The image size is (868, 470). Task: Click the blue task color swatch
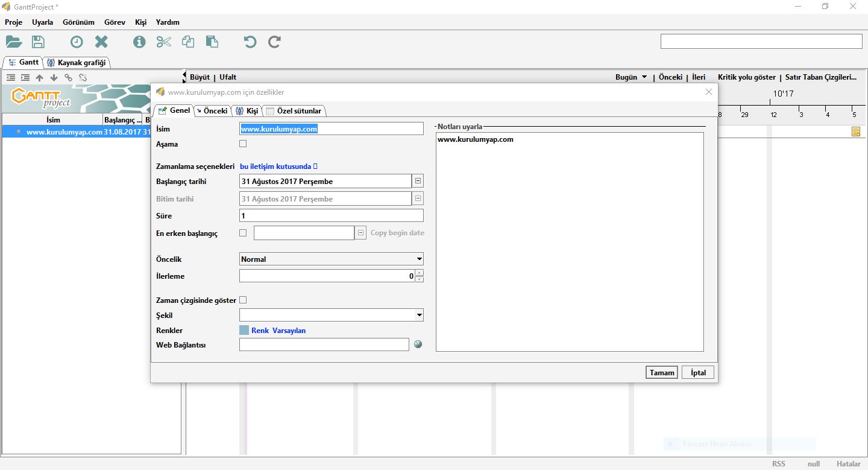click(x=244, y=330)
